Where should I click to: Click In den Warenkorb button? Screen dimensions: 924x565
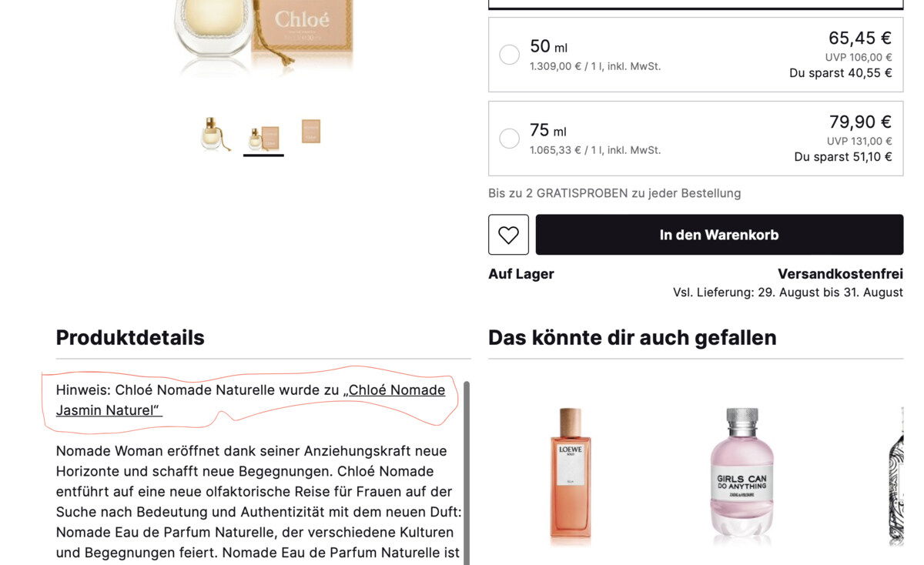tap(719, 235)
